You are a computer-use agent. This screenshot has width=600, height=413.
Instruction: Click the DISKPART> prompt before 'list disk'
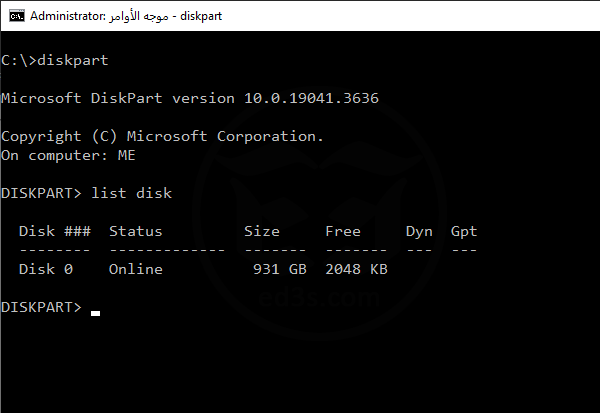(x=41, y=193)
